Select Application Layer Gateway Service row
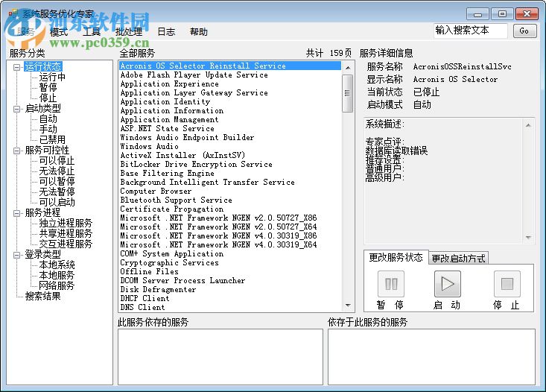The height and width of the screenshot is (392, 546). (x=230, y=92)
